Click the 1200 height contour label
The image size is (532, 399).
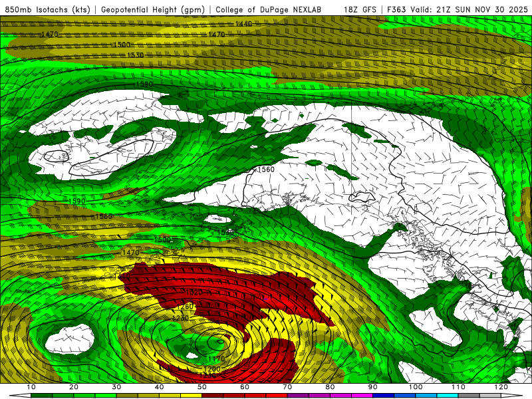coord(212,369)
